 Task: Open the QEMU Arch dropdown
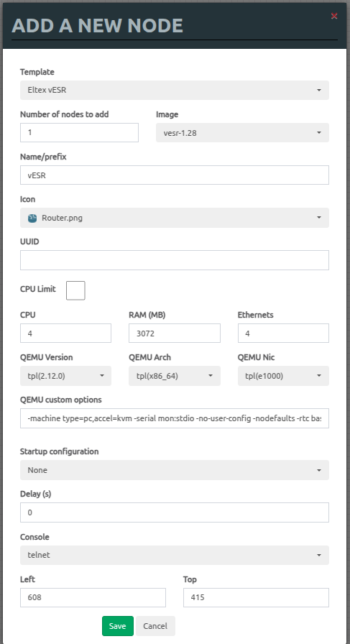click(x=175, y=376)
